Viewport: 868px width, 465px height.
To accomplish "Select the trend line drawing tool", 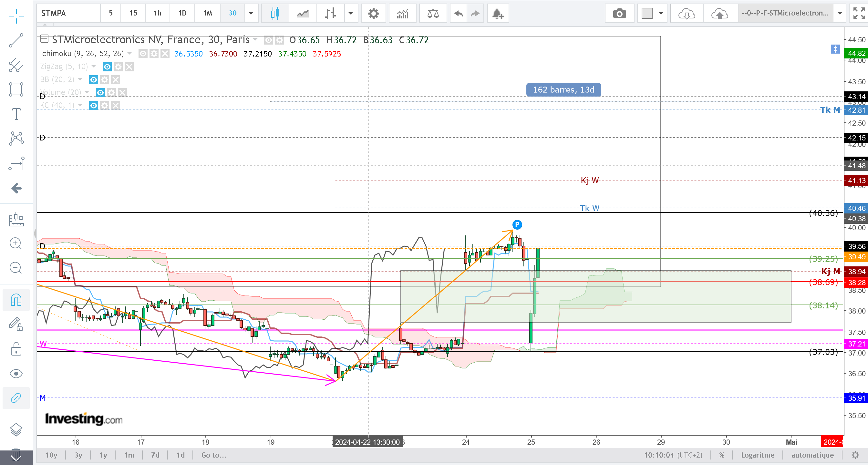I will pos(16,40).
